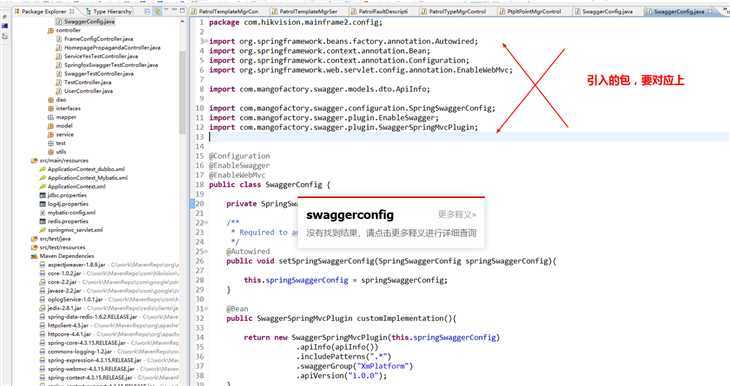
Task: Open ApplicationContext_Mybatis.xml
Action: (83, 178)
